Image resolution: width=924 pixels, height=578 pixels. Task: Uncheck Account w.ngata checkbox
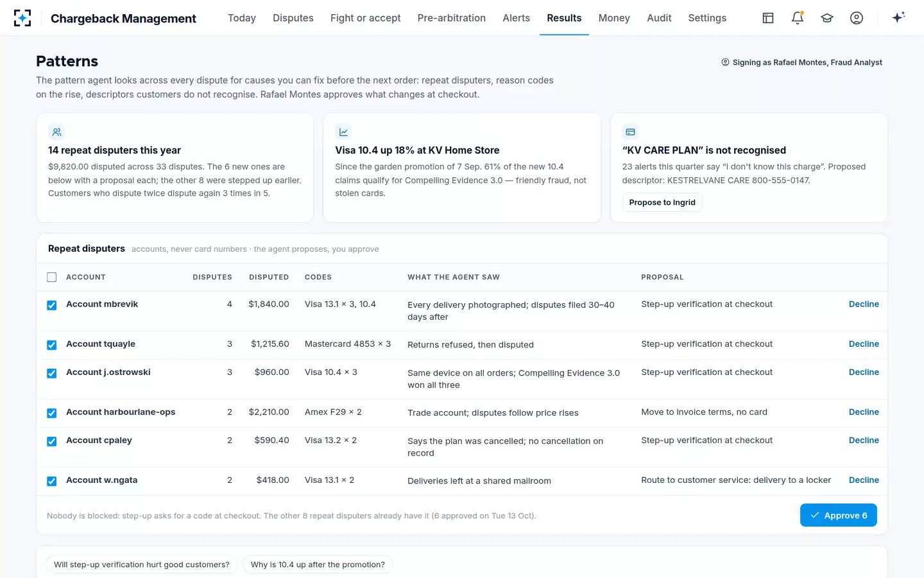(x=52, y=482)
